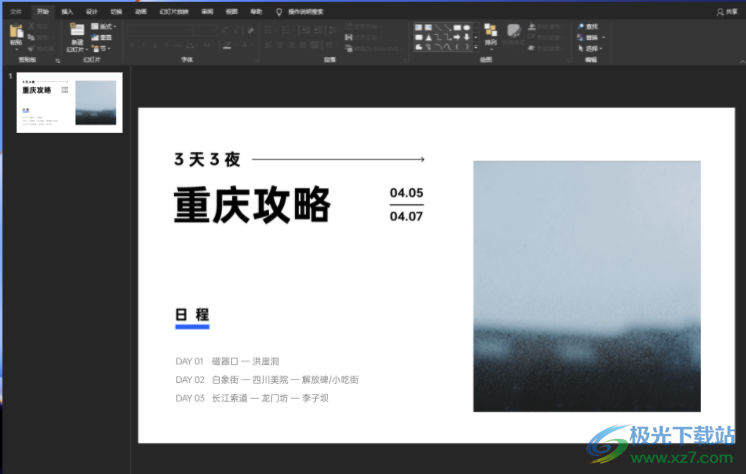Select the freeform curve shape
746x474 pixels.
tap(448, 47)
